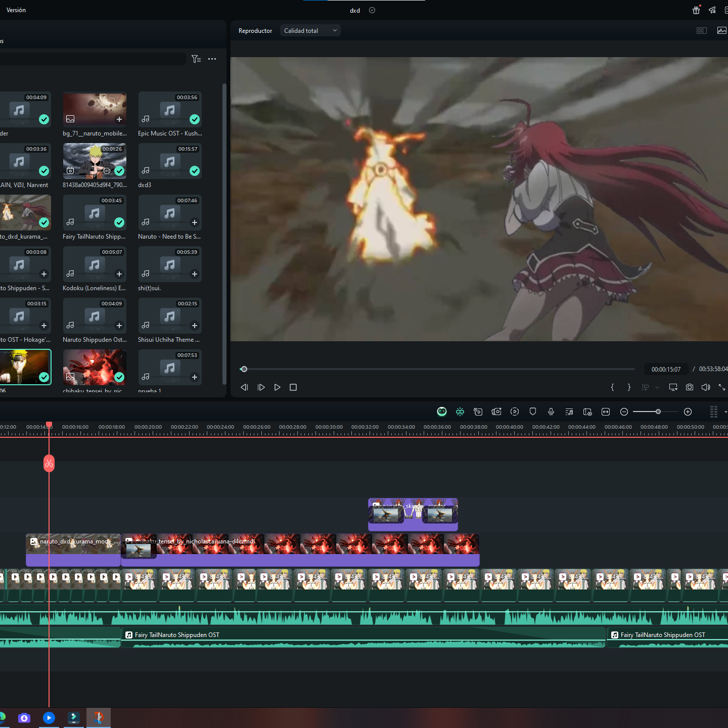728x728 pixels.
Task: Expand the display settings monitor dropdown
Action: coord(673,387)
